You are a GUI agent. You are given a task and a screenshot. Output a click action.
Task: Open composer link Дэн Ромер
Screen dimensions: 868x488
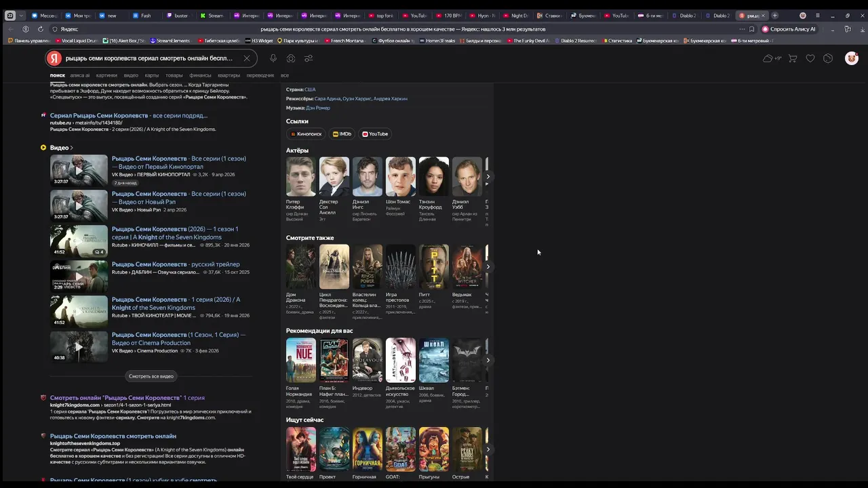pos(318,108)
